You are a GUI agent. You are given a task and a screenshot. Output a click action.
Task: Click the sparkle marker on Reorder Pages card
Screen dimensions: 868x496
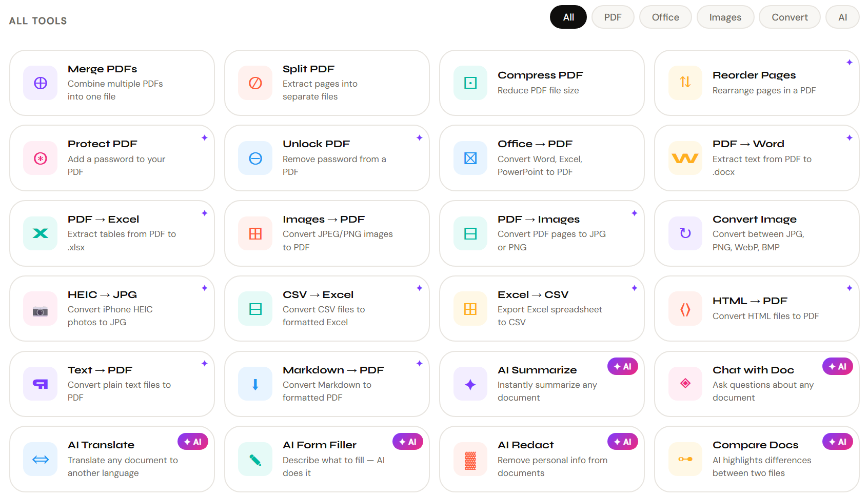click(x=850, y=62)
